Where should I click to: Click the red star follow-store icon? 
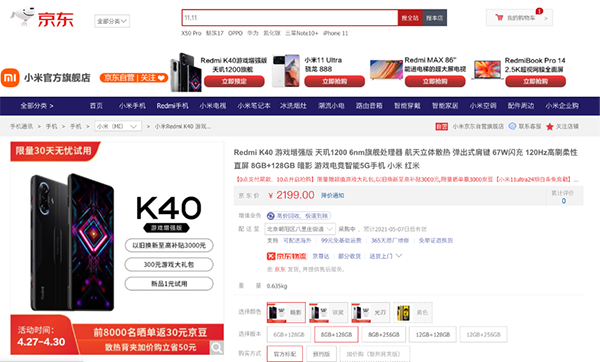(549, 127)
